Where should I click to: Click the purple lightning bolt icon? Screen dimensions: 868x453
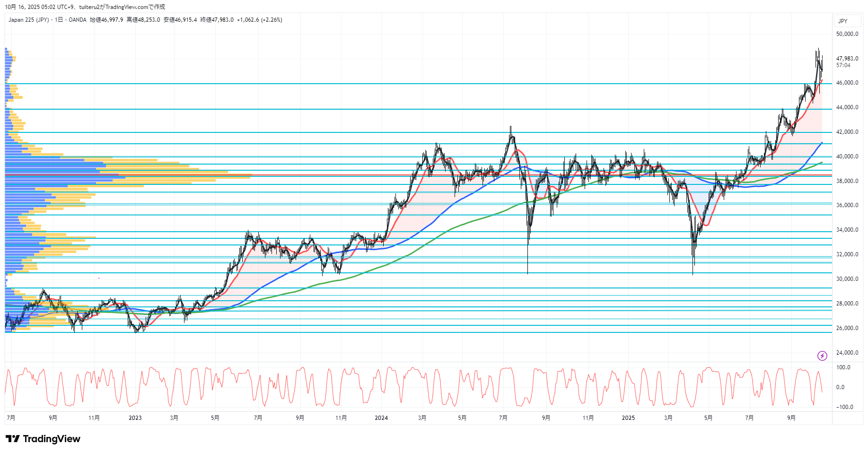click(x=822, y=356)
